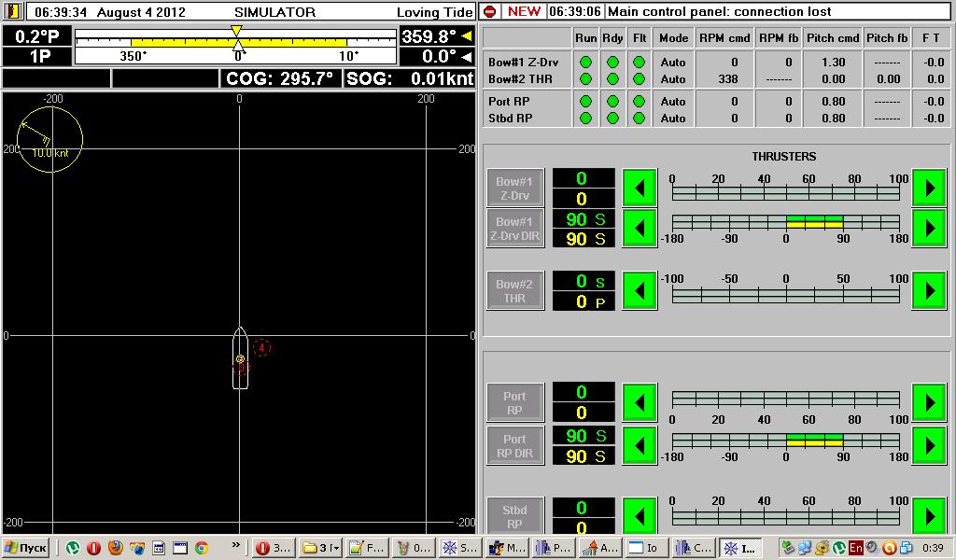This screenshot has height=560, width=956.
Task: Click the Bow#1 Z-Drv DIR direction slider
Action: click(x=785, y=222)
